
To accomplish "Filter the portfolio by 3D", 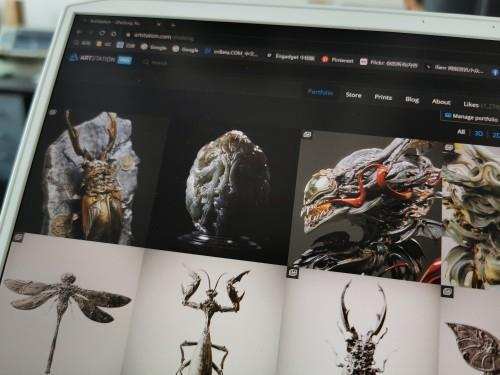I will pos(479,133).
